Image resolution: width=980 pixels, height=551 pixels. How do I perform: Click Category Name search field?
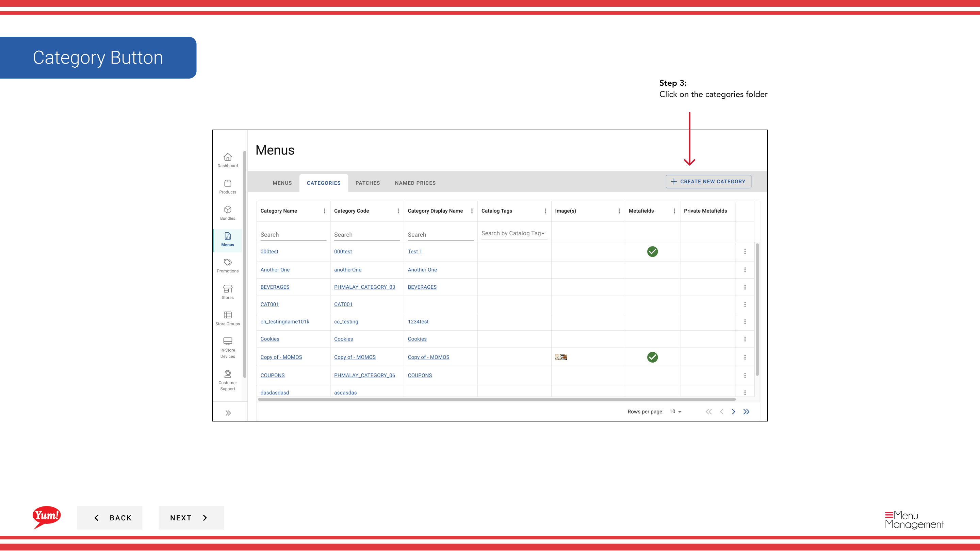[x=293, y=235]
